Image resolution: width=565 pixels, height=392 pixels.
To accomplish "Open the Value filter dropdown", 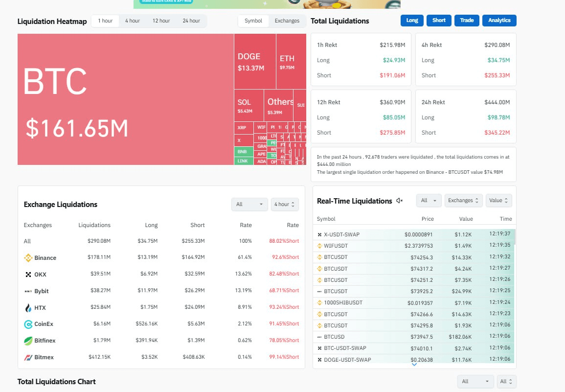I will (498, 200).
